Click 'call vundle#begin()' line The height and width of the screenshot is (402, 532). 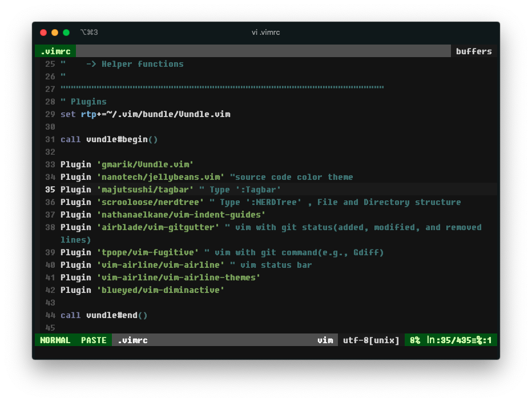(109, 139)
